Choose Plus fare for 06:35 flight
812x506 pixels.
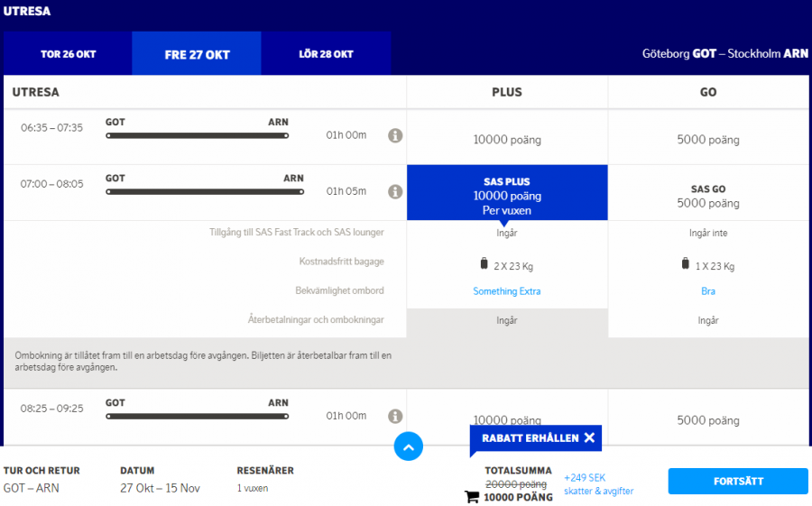click(507, 140)
